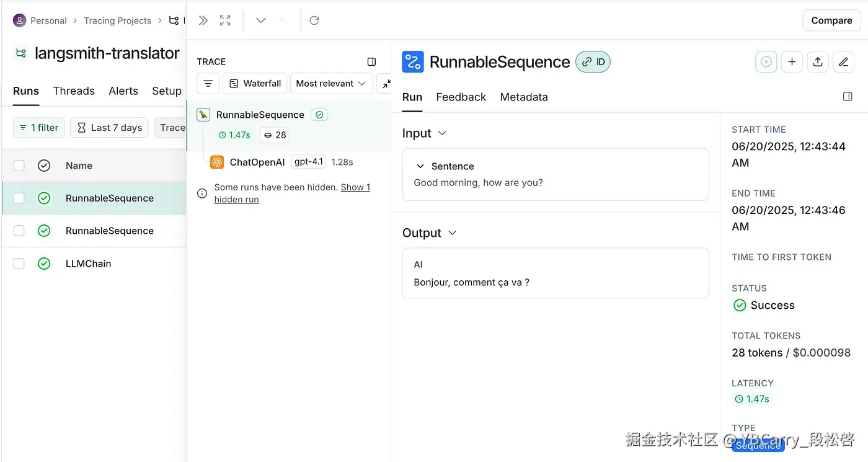Go to next run with down chevron
Image resolution: width=868 pixels, height=462 pixels.
(261, 20)
